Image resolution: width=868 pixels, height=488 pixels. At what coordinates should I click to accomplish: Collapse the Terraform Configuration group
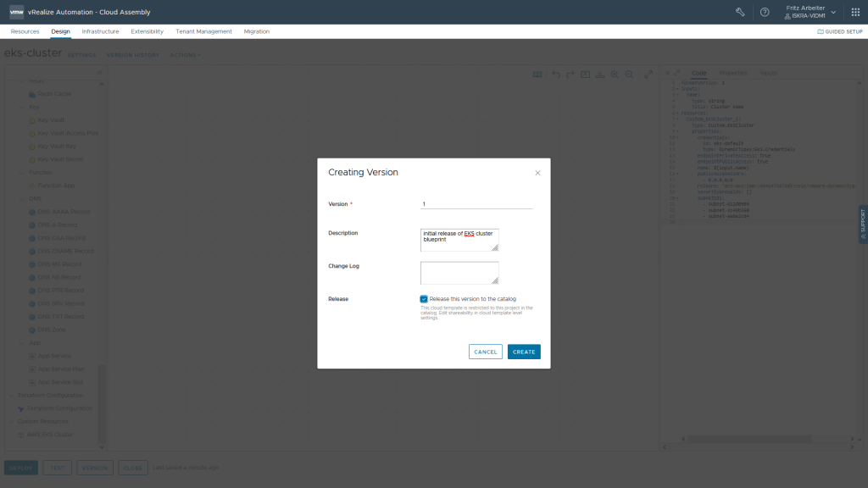click(11, 396)
